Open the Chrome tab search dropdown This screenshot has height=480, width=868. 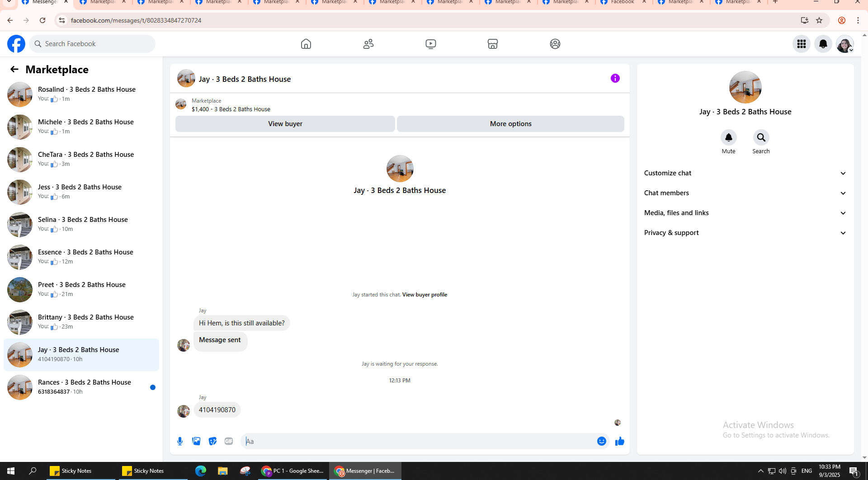click(x=9, y=2)
